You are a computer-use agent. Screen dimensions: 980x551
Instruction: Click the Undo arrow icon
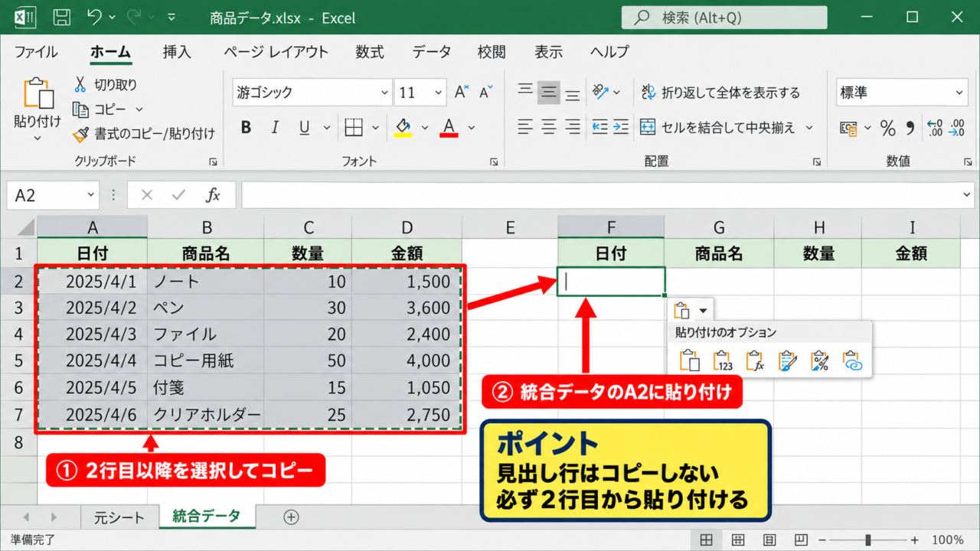pyautogui.click(x=95, y=16)
